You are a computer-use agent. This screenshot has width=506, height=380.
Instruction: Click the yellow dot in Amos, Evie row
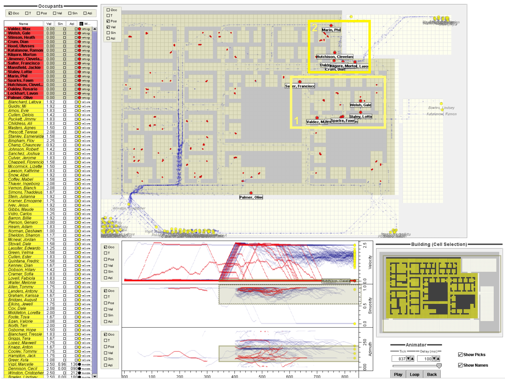79,110
